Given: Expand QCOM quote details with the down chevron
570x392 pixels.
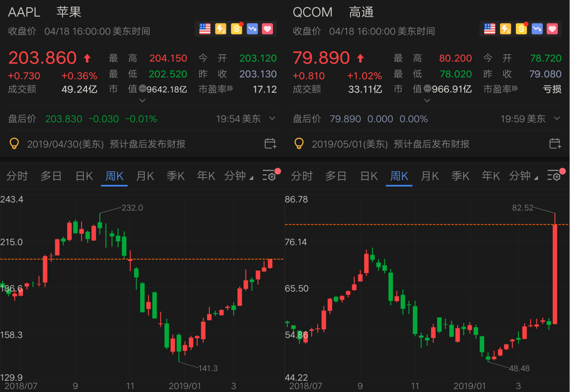Looking at the screenshot, I should tap(427, 100).
